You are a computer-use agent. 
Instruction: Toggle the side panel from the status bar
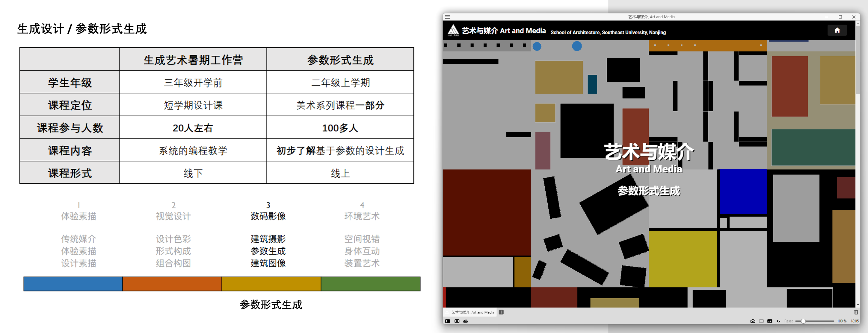click(447, 321)
